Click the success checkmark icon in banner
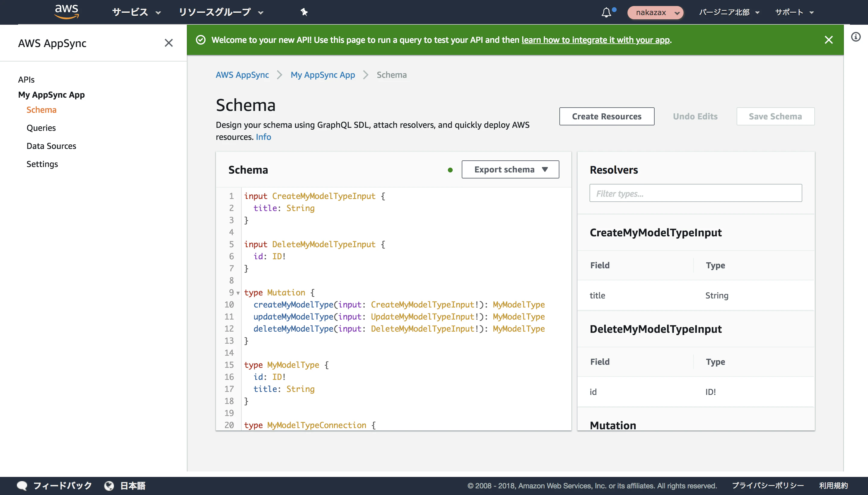 (201, 40)
